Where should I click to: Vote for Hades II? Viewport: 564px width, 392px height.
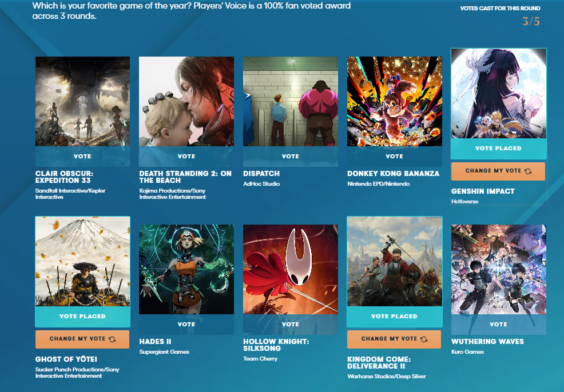pos(186,324)
